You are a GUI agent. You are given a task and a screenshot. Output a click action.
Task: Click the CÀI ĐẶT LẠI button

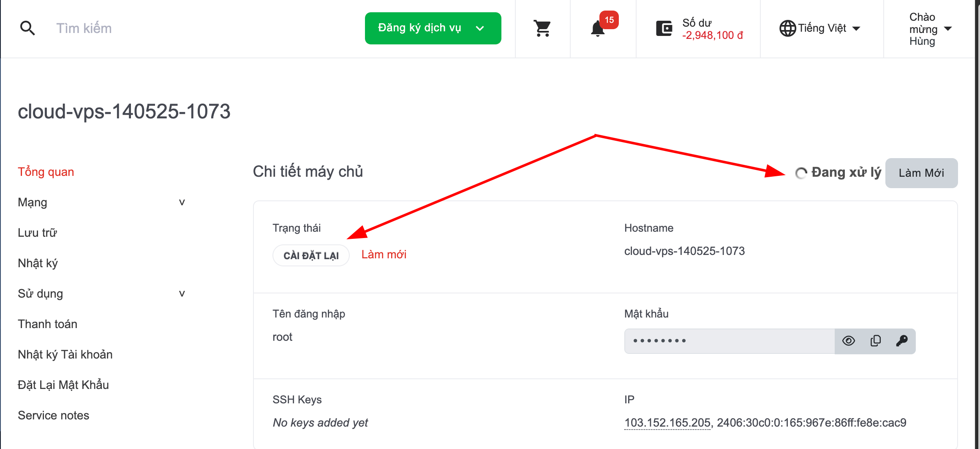pos(311,255)
